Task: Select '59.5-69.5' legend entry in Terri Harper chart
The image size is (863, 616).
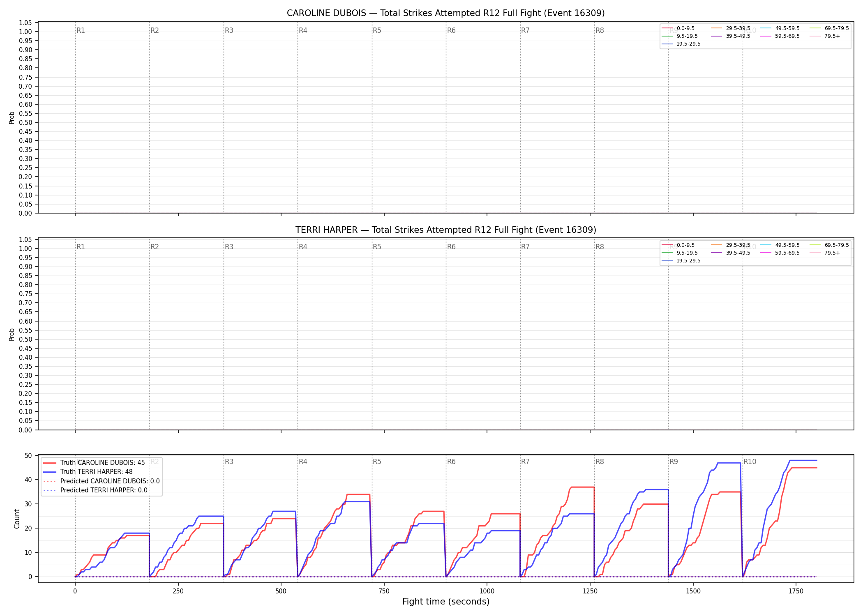Action: pos(780,253)
